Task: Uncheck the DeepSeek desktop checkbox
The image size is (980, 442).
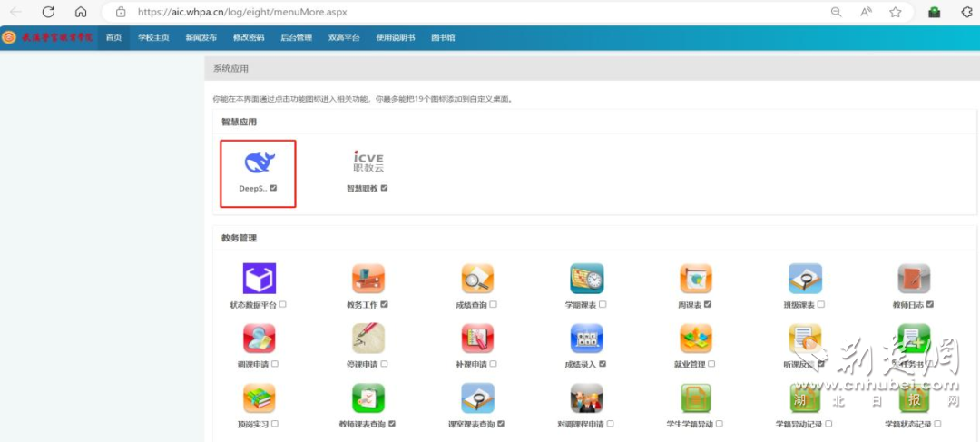Action: tap(273, 188)
